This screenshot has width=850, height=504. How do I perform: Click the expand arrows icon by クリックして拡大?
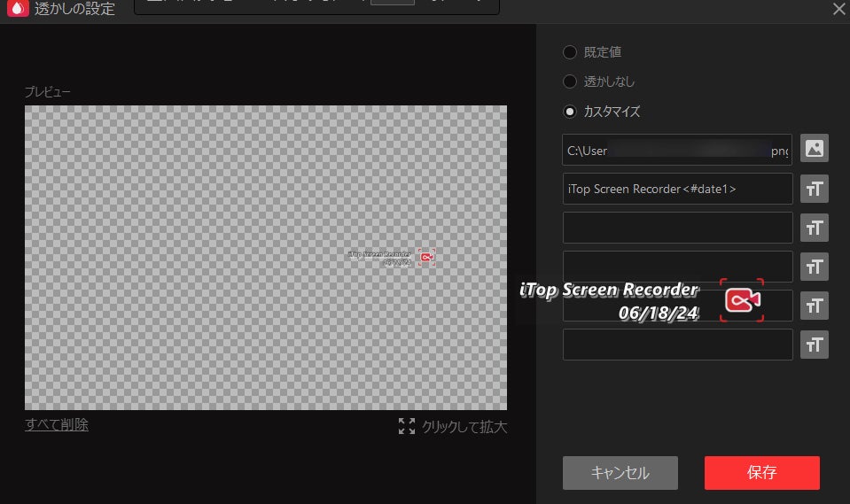407,426
